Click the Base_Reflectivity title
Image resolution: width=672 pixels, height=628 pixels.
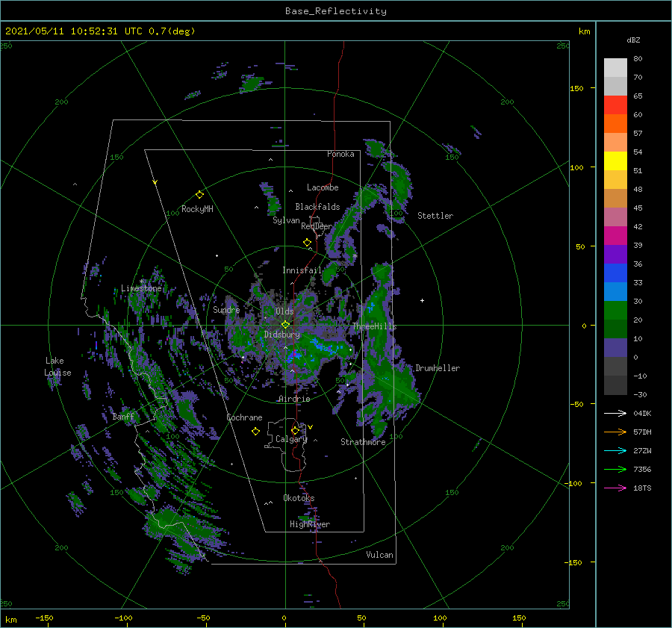click(336, 11)
